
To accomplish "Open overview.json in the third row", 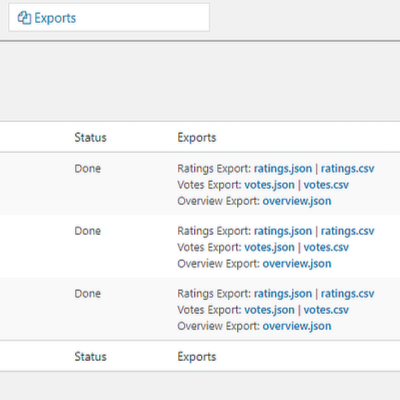I will [x=297, y=326].
